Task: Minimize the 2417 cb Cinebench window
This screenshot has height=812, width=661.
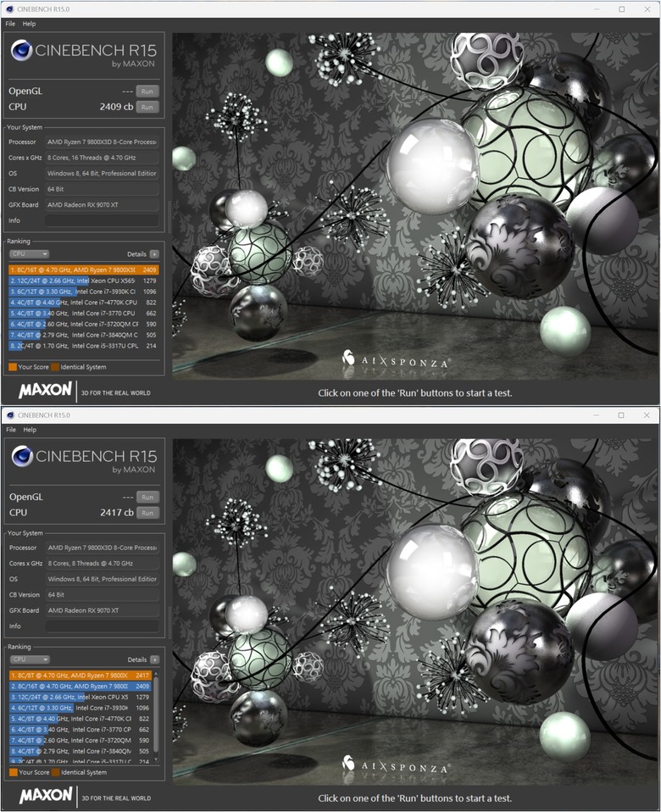Action: (x=597, y=415)
